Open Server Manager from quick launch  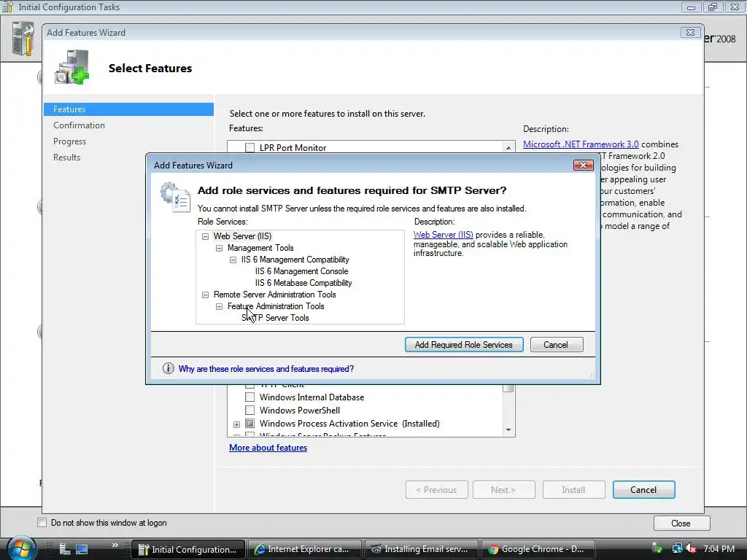tap(65, 549)
